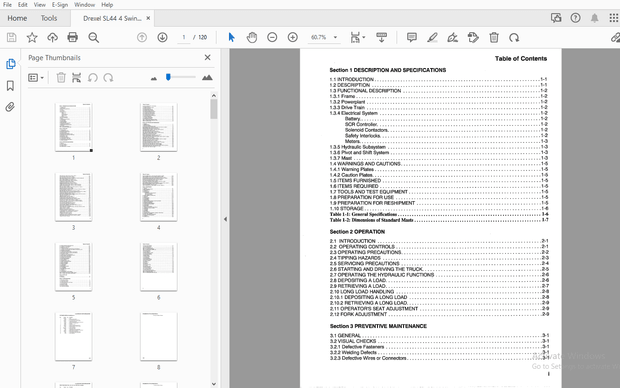Click the print pages thumbnail icon
620x388 pixels.
(x=77, y=78)
